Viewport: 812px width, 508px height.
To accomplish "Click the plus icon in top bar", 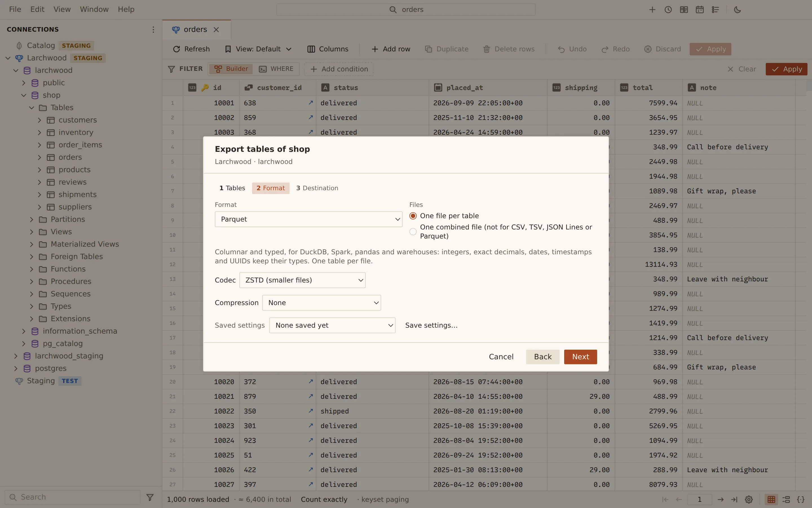I will [x=652, y=10].
